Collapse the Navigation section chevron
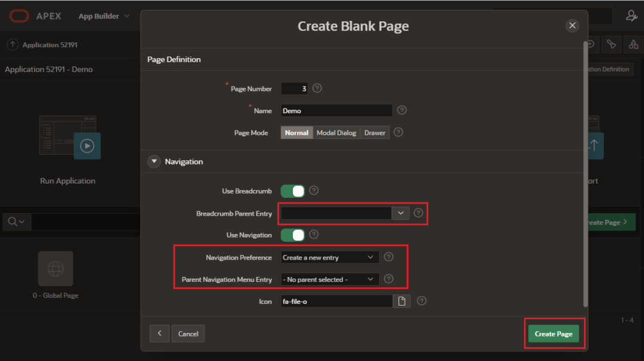The image size is (644, 361). [x=154, y=161]
